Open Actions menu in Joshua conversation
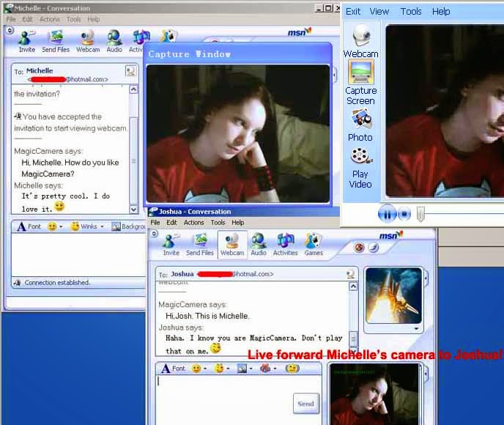 194,223
